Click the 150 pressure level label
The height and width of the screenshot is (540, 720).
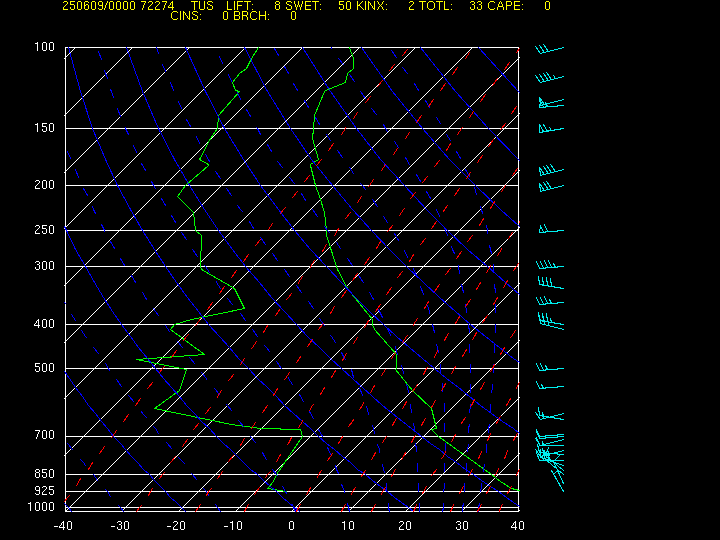coord(45,128)
